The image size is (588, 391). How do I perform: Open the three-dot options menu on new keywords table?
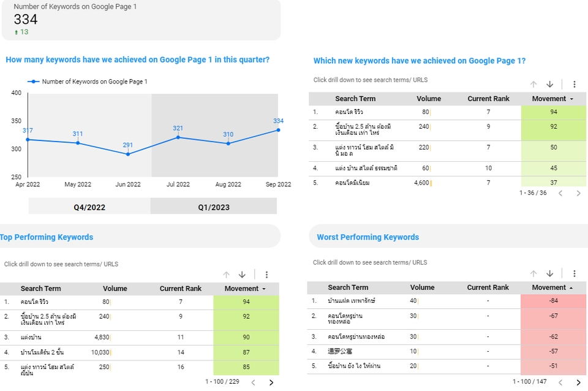[574, 84]
